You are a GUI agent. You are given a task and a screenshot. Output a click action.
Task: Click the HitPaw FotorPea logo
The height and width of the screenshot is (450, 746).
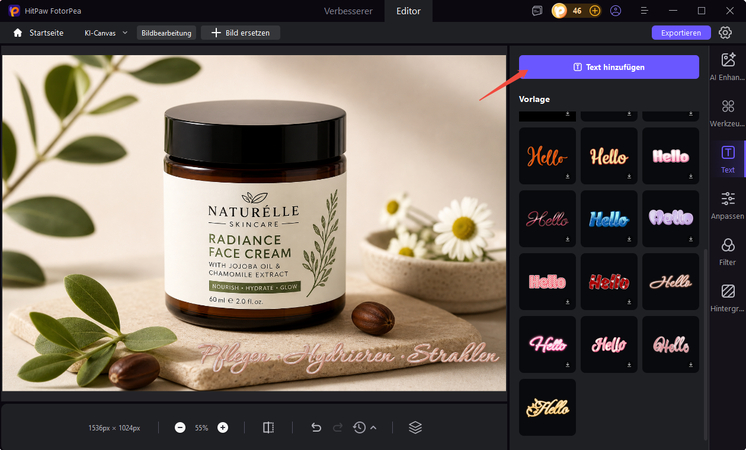[x=14, y=10]
